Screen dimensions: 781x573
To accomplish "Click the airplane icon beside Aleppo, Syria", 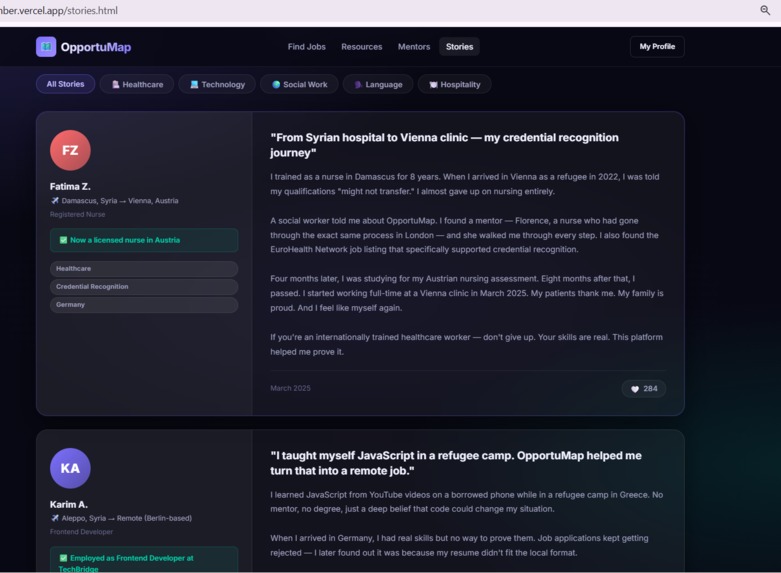I will [55, 518].
